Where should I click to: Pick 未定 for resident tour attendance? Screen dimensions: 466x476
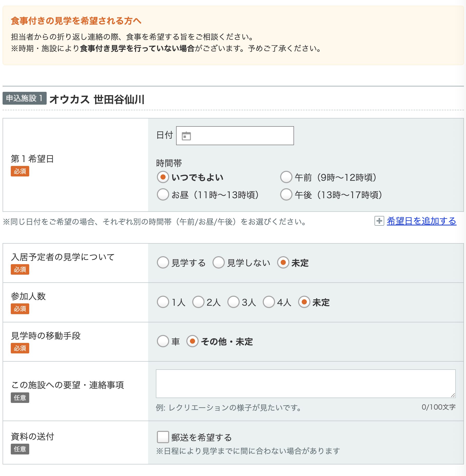click(283, 263)
